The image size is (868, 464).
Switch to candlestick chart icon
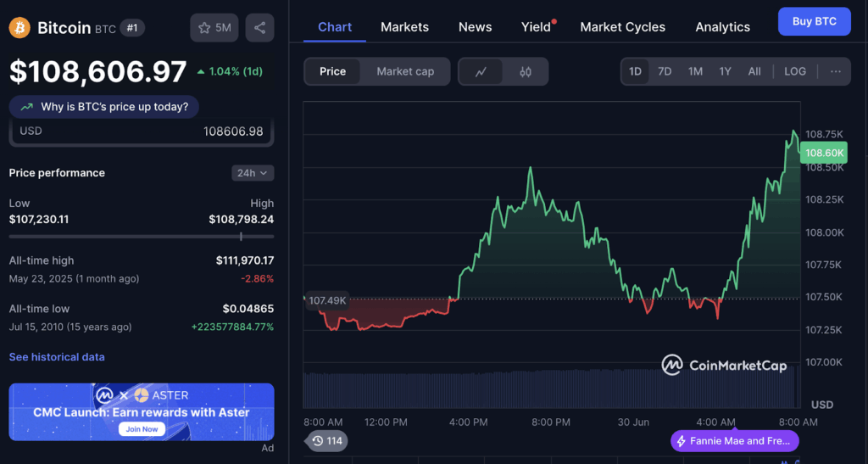tap(526, 72)
